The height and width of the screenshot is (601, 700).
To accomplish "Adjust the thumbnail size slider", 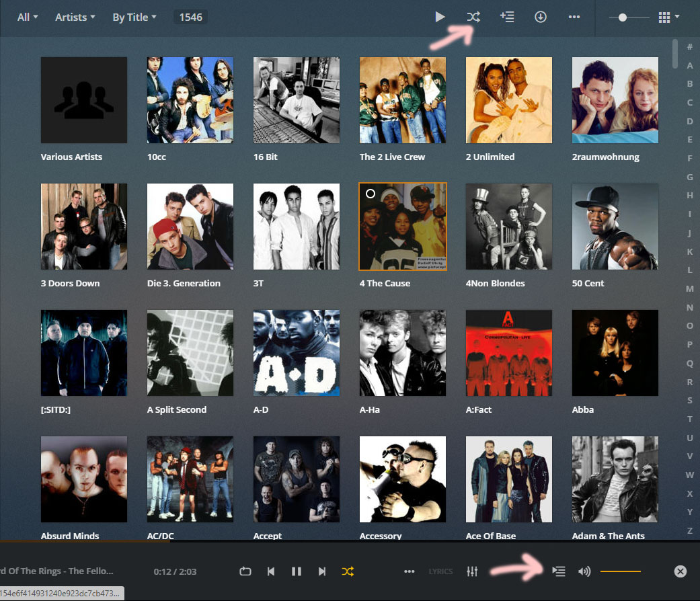I will 629,17.
